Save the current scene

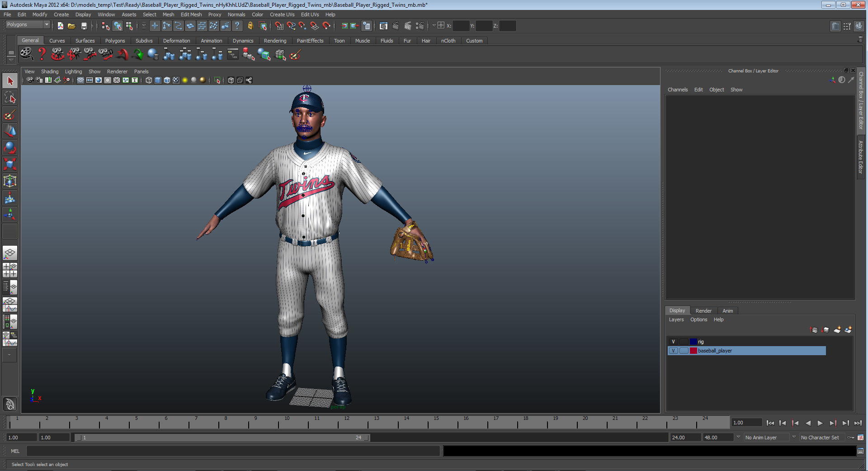click(x=84, y=26)
